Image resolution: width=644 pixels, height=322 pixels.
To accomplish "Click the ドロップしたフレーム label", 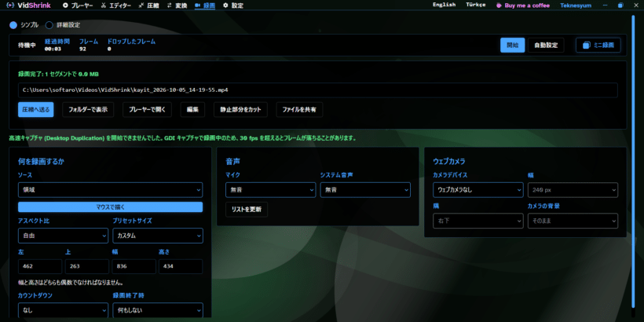I will [x=131, y=42].
